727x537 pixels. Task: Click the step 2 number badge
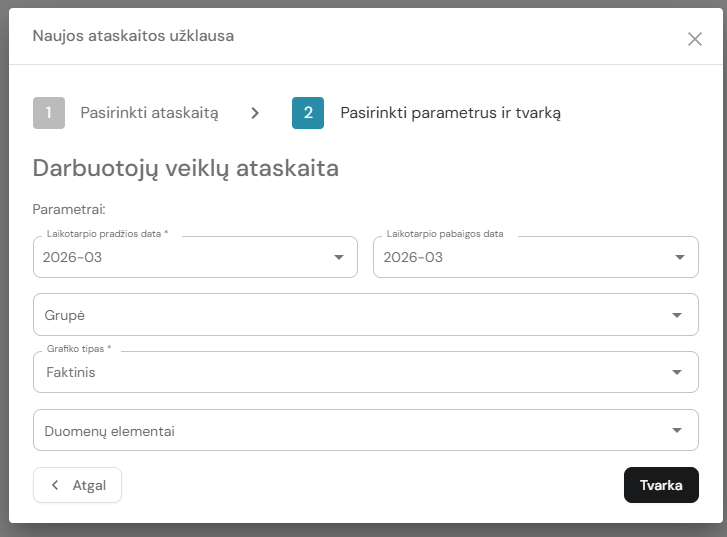click(308, 113)
